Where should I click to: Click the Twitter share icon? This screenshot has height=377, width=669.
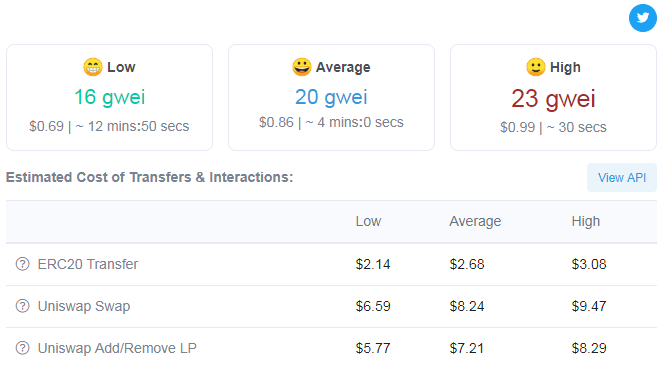click(x=643, y=18)
